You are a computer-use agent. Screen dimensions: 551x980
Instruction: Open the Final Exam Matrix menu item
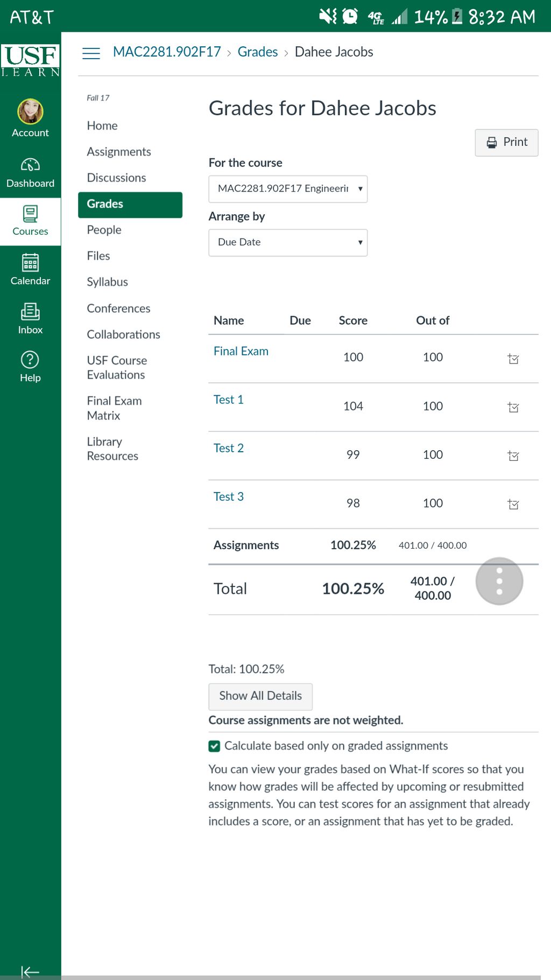(x=114, y=408)
